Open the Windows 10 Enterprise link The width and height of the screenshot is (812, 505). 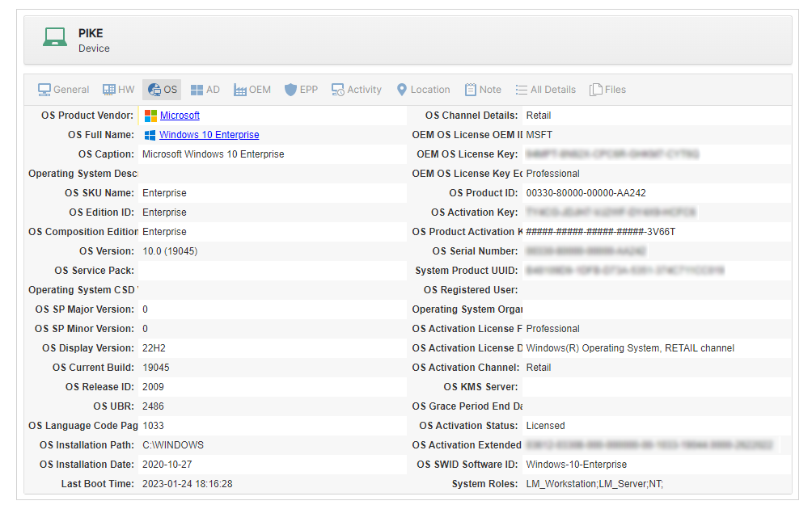(x=209, y=134)
